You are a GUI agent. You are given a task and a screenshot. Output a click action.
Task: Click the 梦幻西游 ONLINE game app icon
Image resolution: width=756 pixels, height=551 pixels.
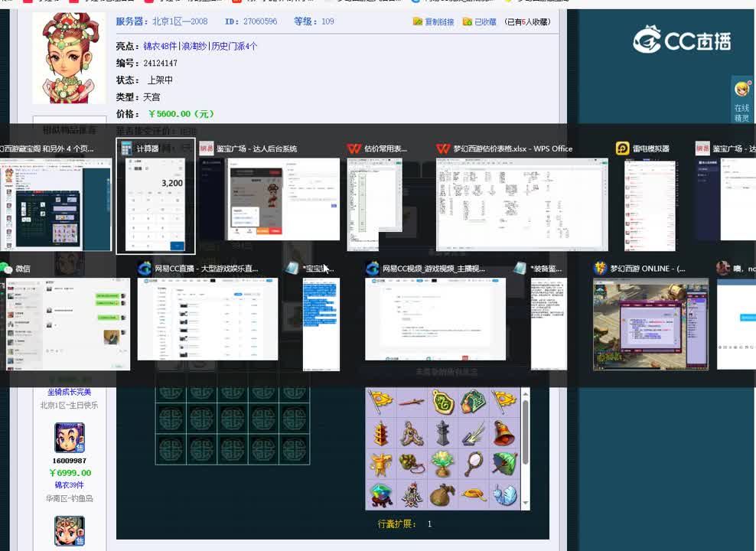[600, 268]
